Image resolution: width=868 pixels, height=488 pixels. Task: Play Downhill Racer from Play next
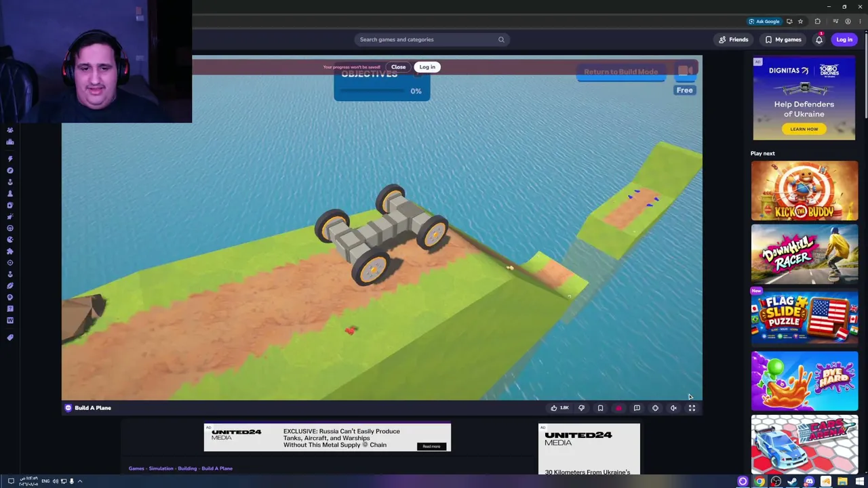click(x=804, y=254)
